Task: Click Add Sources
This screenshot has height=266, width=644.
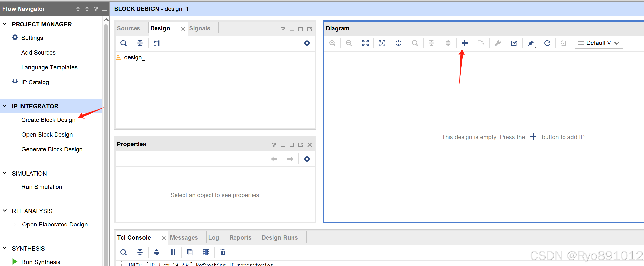Action: 38,53
